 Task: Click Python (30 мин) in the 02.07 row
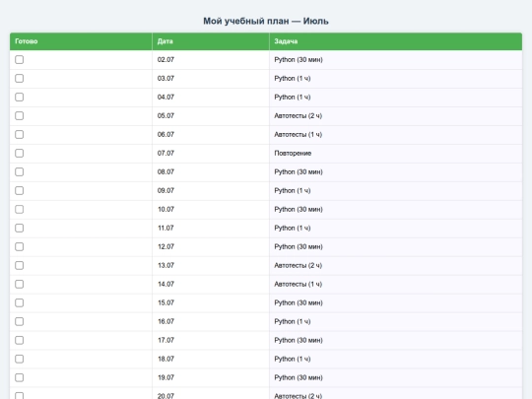[x=299, y=60]
